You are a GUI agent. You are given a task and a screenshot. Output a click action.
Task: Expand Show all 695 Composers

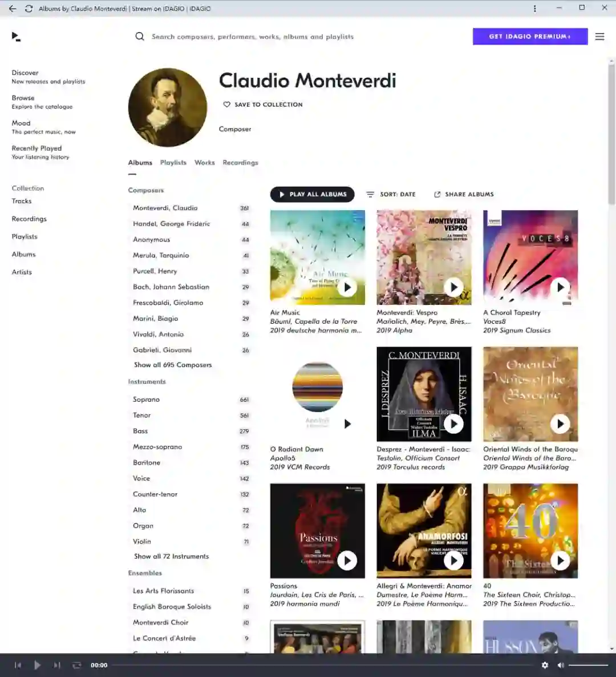173,365
